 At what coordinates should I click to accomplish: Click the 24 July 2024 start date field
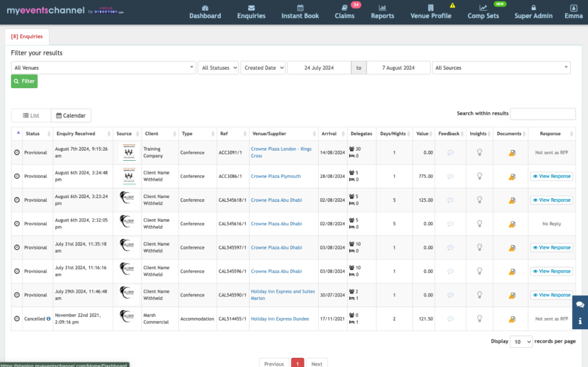[319, 68]
